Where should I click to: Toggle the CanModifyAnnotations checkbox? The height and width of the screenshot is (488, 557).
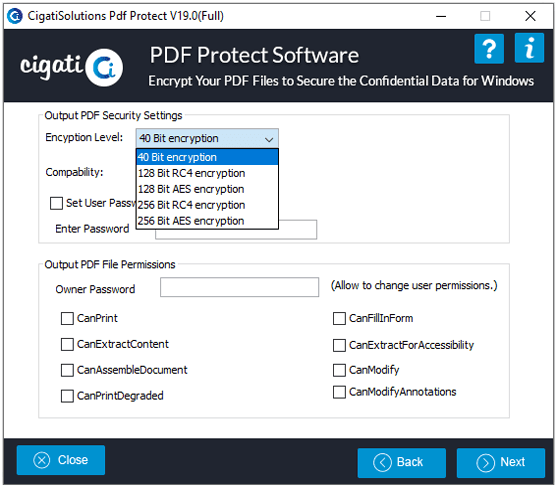[339, 392]
